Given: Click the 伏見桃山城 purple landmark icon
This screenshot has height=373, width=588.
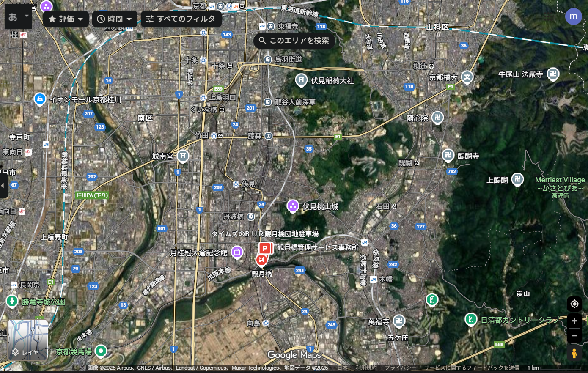Looking at the screenshot, I should (x=293, y=206).
